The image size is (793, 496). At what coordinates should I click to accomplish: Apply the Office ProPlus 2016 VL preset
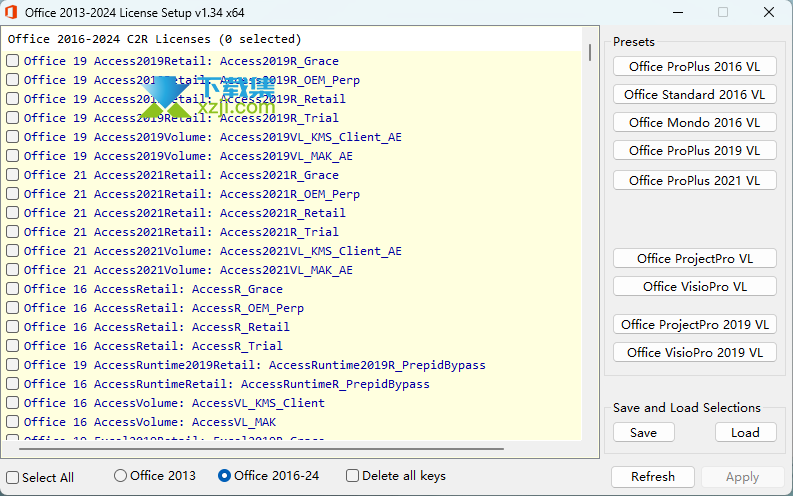pyautogui.click(x=694, y=66)
